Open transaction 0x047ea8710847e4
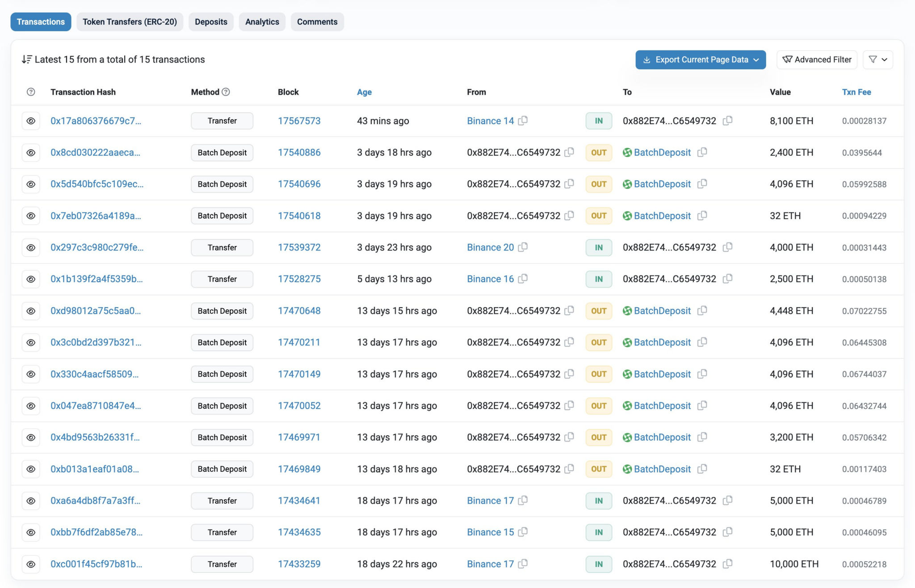Image resolution: width=915 pixels, height=588 pixels. [x=96, y=406]
